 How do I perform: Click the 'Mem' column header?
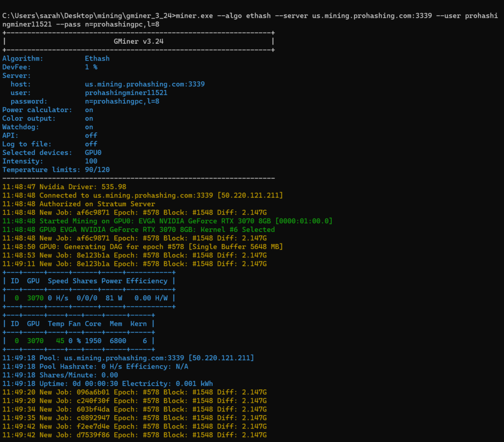tap(116, 324)
